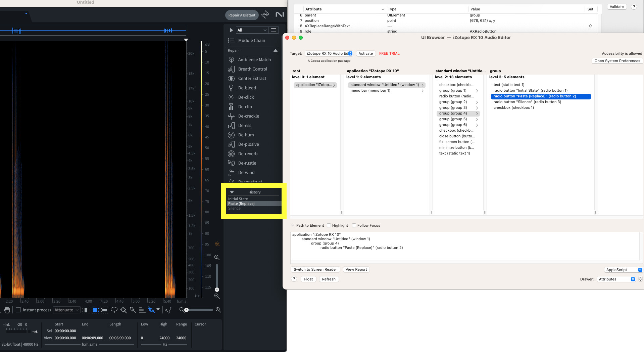Viewport: 644px width, 352px height.
Task: Select Paste (Replace) history entry
Action: pos(254,204)
